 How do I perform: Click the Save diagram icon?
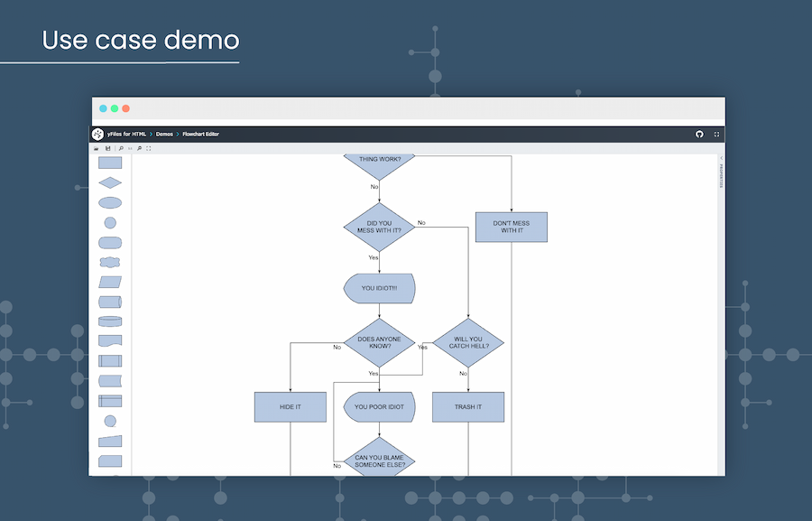point(108,148)
